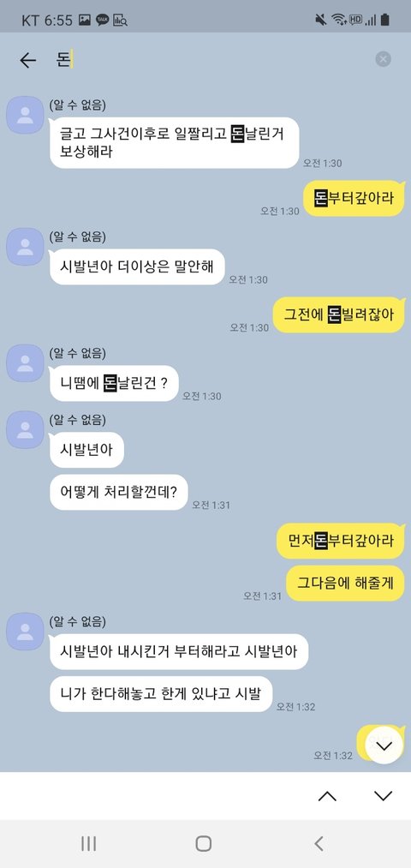Clear the search text with X button

pyautogui.click(x=384, y=59)
